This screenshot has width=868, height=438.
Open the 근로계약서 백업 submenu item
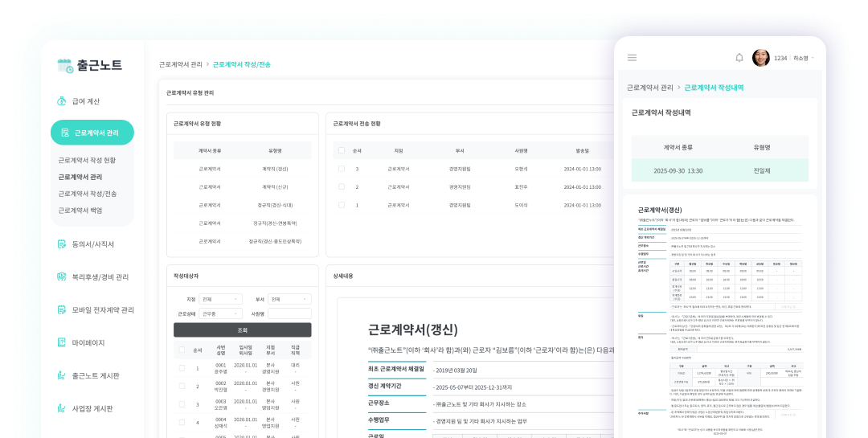point(80,211)
